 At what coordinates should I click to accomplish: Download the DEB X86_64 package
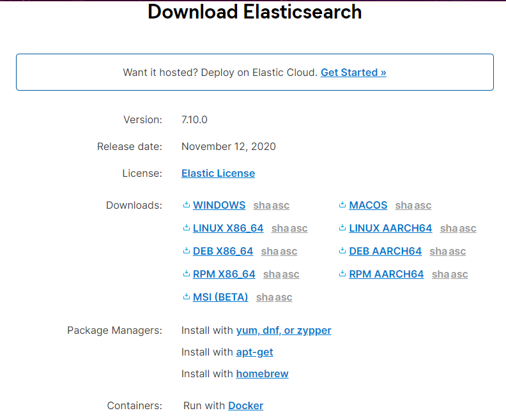223,251
